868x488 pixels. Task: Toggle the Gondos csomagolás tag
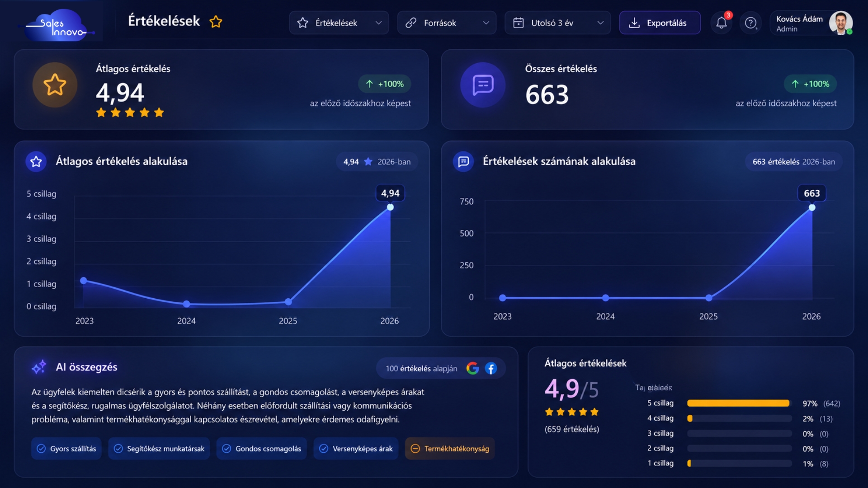click(x=262, y=448)
